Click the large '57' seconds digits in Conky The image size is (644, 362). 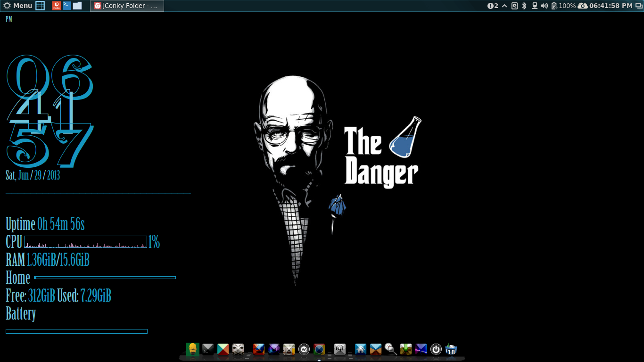tap(50, 146)
